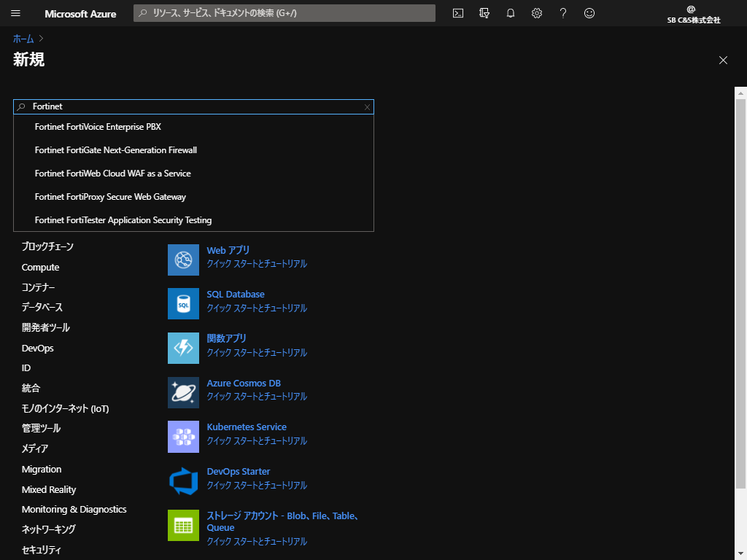This screenshot has height=560, width=747.
Task: Open DevOps Starter quickstart tutorial link
Action: point(257,485)
